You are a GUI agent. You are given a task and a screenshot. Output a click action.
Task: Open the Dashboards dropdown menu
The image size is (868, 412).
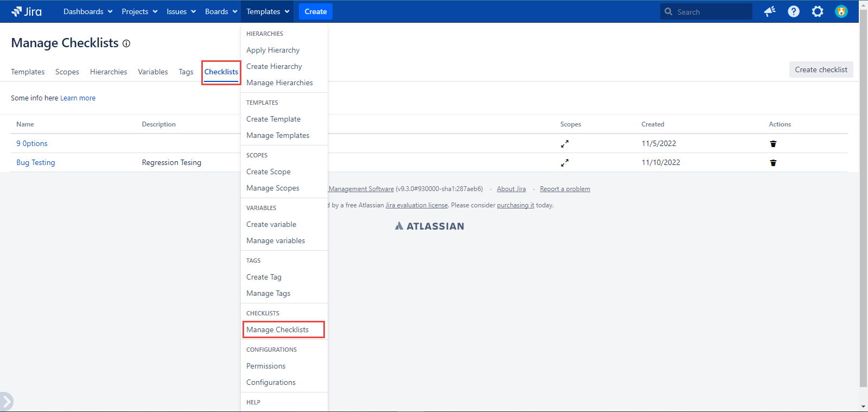click(x=88, y=11)
